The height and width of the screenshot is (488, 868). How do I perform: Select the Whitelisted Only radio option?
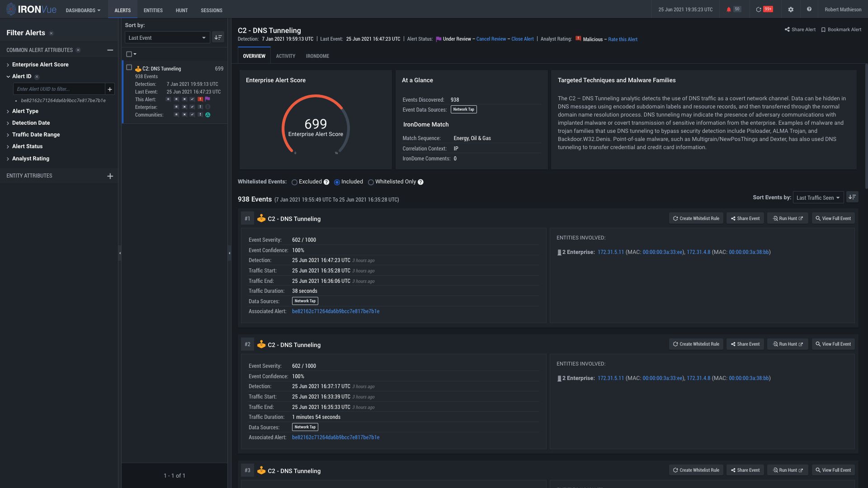coord(371,182)
